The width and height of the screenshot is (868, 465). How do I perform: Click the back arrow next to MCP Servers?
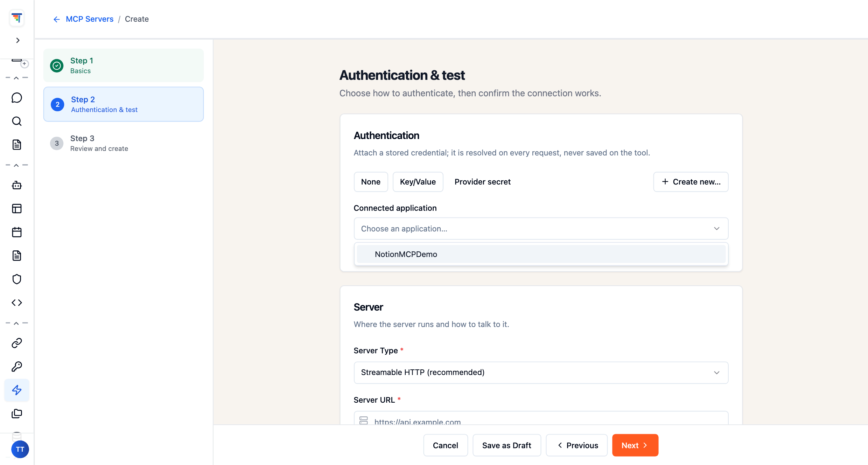[x=56, y=19]
